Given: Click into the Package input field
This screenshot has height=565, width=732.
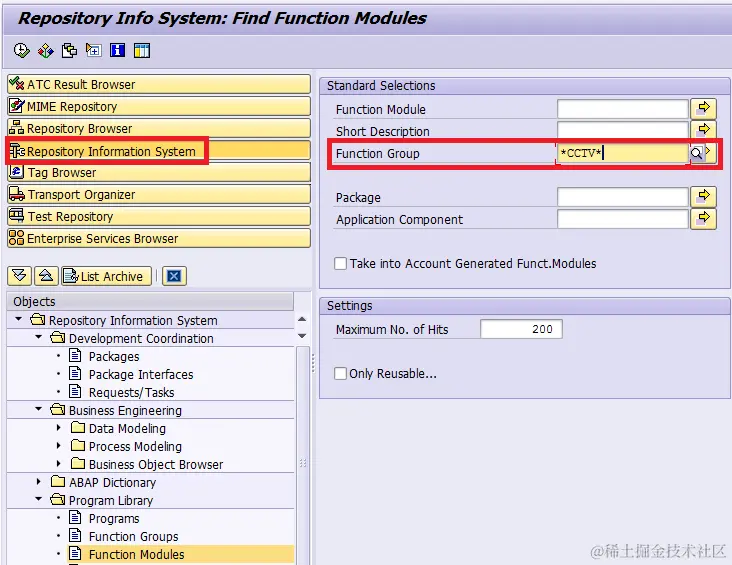Looking at the screenshot, I should tap(623, 197).
